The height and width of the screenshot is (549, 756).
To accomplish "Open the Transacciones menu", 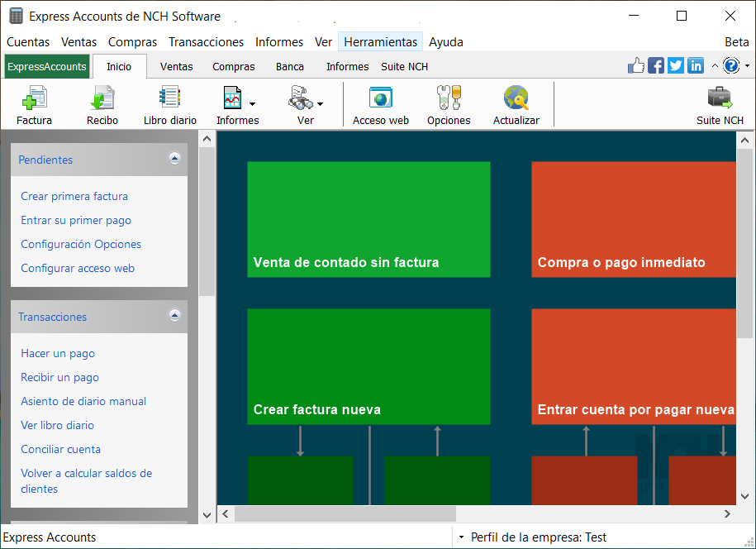I will [206, 42].
